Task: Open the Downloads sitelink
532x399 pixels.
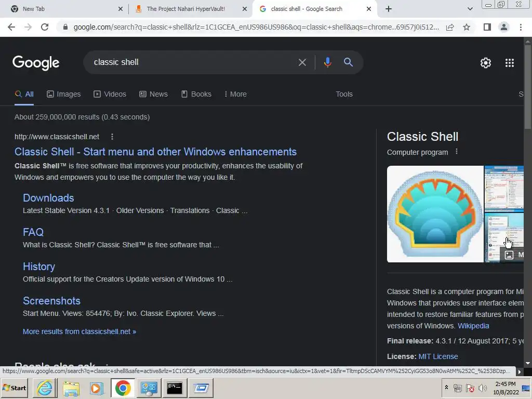Action: tap(48, 198)
